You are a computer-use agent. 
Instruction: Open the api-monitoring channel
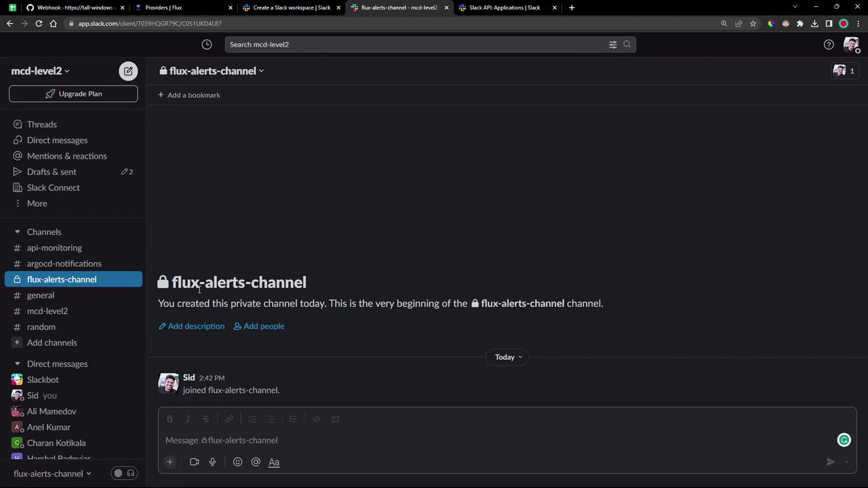(54, 248)
